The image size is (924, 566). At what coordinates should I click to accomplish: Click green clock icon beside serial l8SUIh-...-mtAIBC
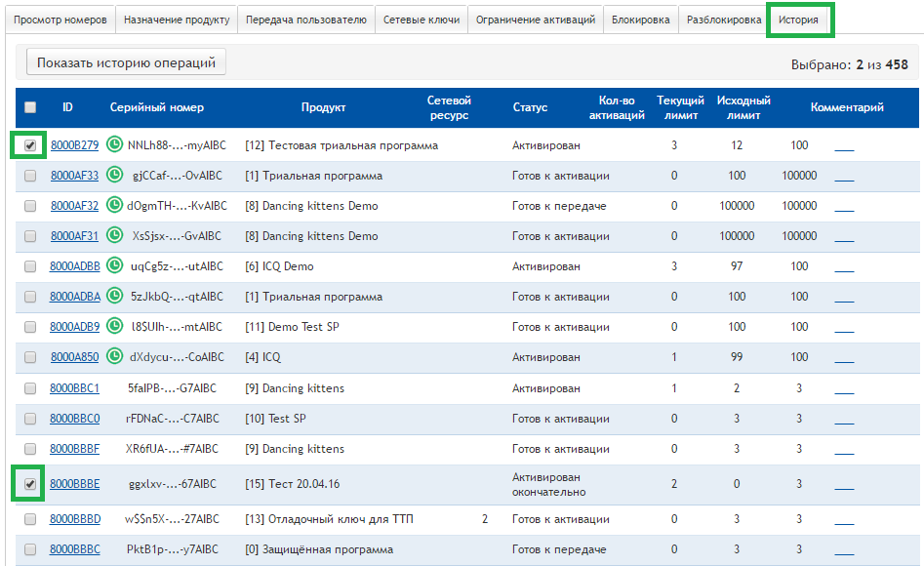[115, 327]
